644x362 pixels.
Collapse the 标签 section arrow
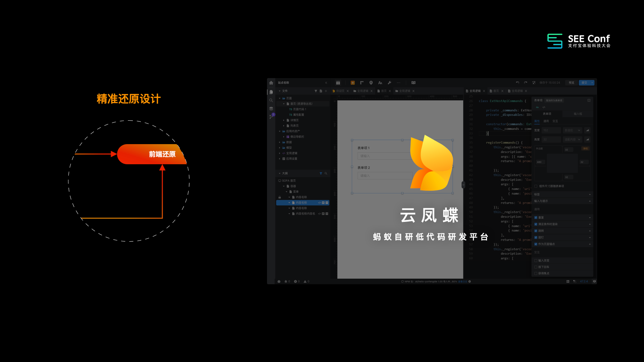coord(590,194)
